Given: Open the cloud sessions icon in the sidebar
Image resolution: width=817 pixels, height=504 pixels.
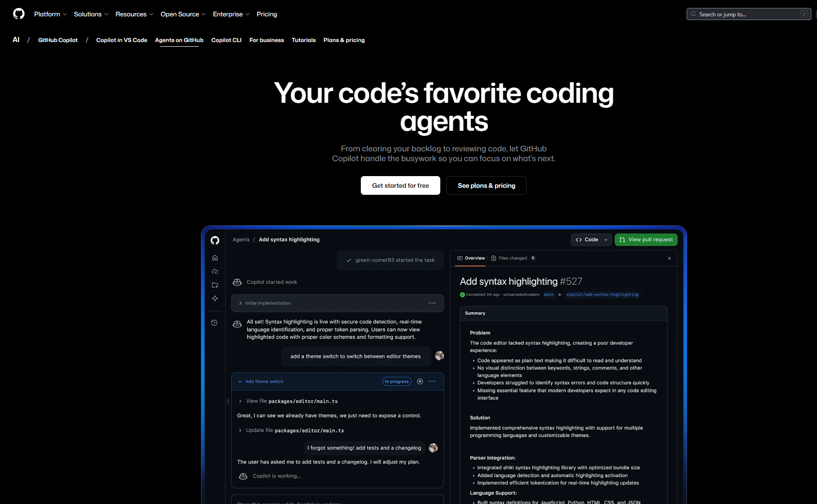Looking at the screenshot, I should tap(215, 271).
